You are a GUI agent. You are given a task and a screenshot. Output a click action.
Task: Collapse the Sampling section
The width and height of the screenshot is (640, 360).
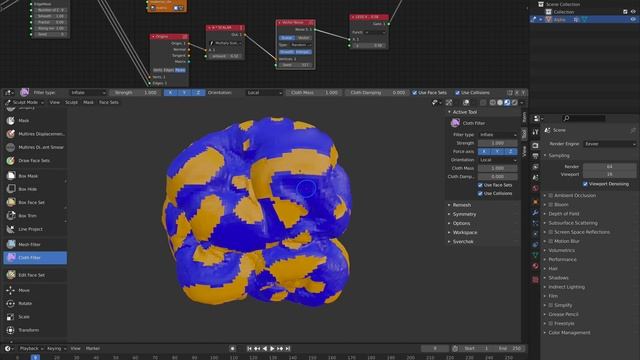point(558,156)
